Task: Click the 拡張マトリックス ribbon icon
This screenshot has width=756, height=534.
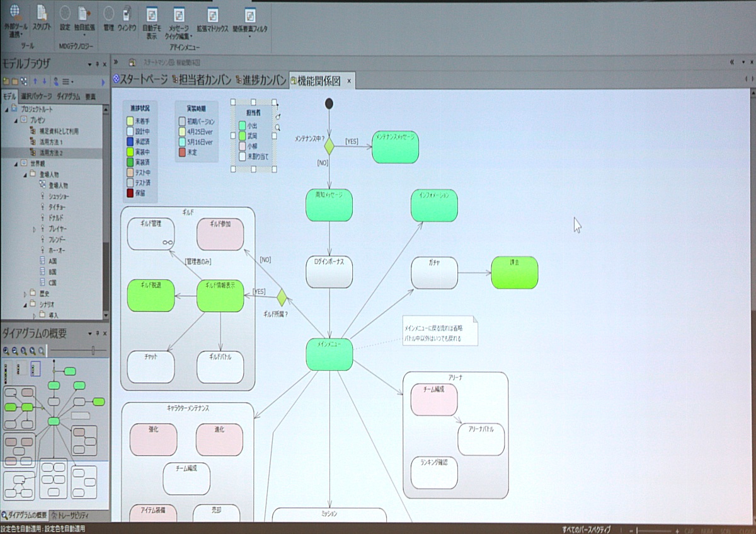Action: (x=213, y=15)
